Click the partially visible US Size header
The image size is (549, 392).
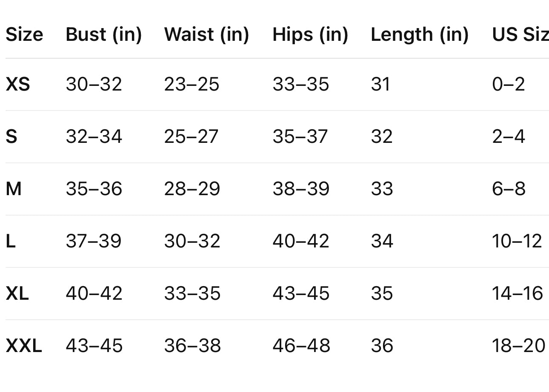coord(520,34)
